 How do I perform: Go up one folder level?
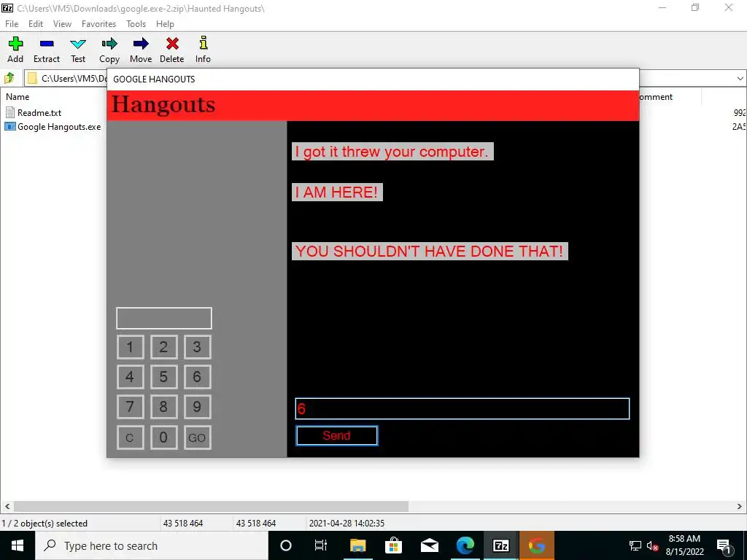pyautogui.click(x=9, y=78)
